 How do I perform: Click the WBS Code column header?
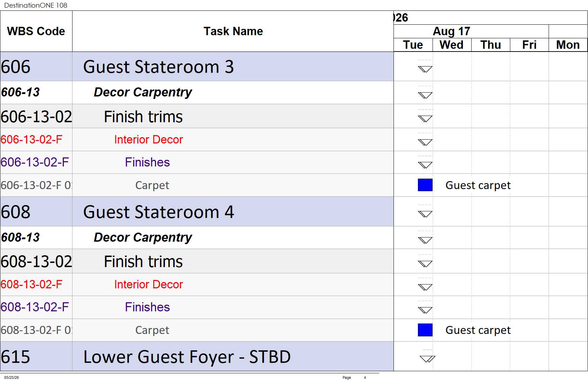click(36, 31)
